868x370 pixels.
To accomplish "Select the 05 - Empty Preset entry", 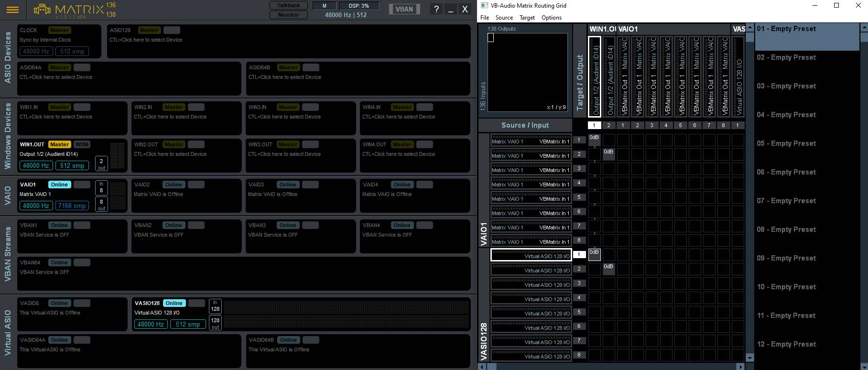I will 807,151.
